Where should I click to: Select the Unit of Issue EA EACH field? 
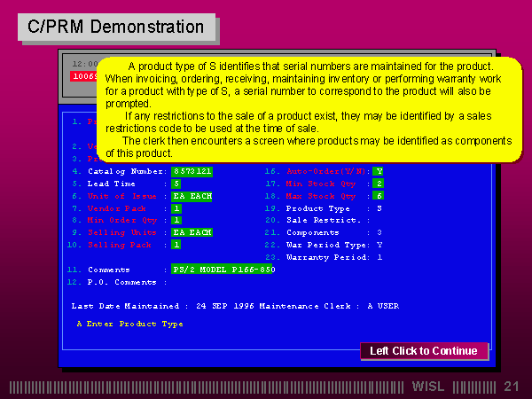192,195
